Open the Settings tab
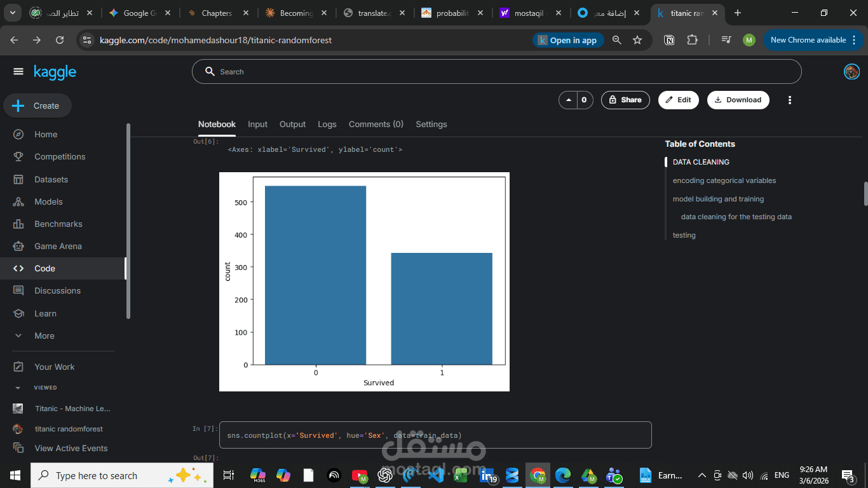 (431, 125)
